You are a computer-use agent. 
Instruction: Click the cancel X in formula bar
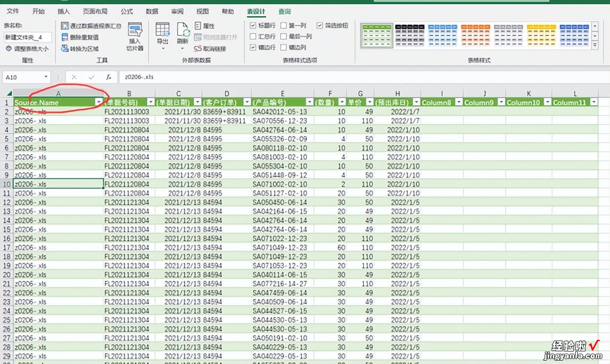pyautogui.click(x=74, y=77)
